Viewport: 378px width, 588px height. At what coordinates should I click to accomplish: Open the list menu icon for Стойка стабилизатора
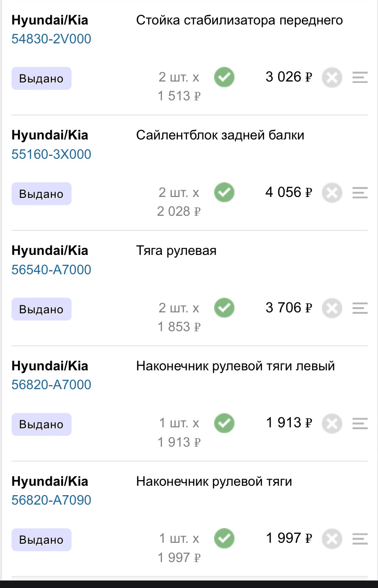pyautogui.click(x=360, y=77)
